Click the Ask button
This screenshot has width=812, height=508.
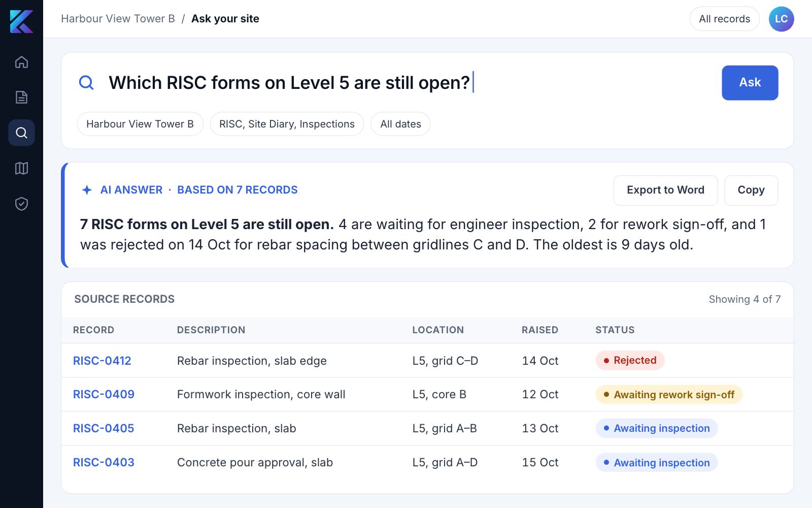750,83
